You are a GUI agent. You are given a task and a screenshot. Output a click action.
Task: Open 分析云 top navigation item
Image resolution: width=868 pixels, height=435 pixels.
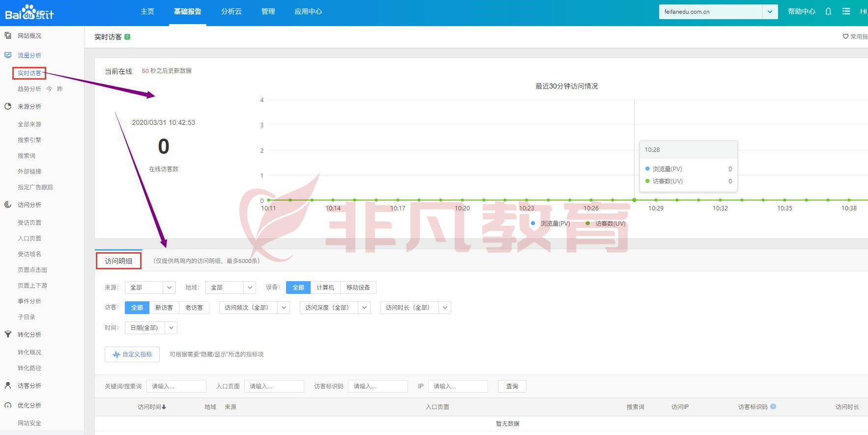click(231, 11)
